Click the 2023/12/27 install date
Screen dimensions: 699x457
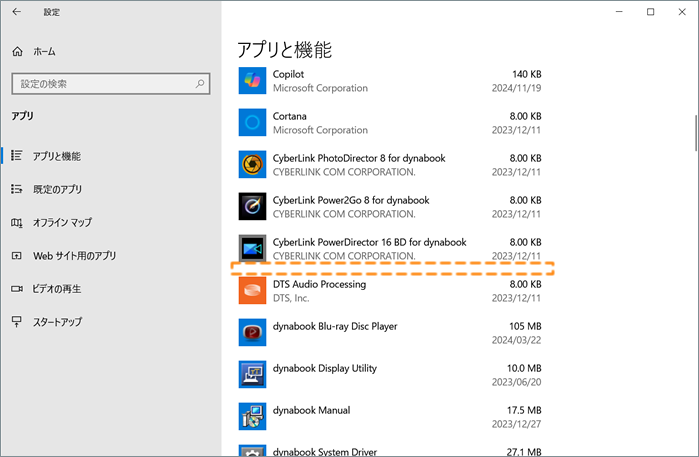(x=516, y=424)
